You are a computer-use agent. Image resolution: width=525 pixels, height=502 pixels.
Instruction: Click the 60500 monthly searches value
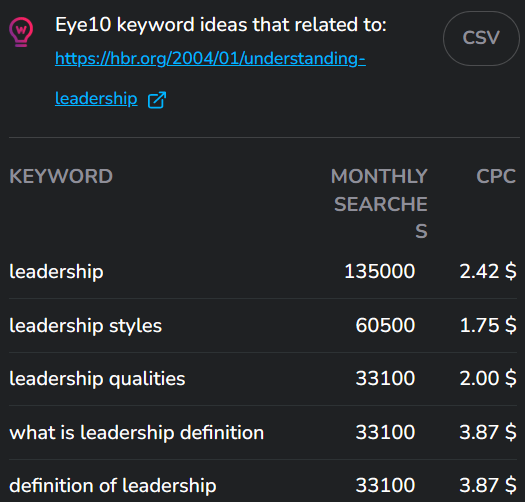point(385,325)
